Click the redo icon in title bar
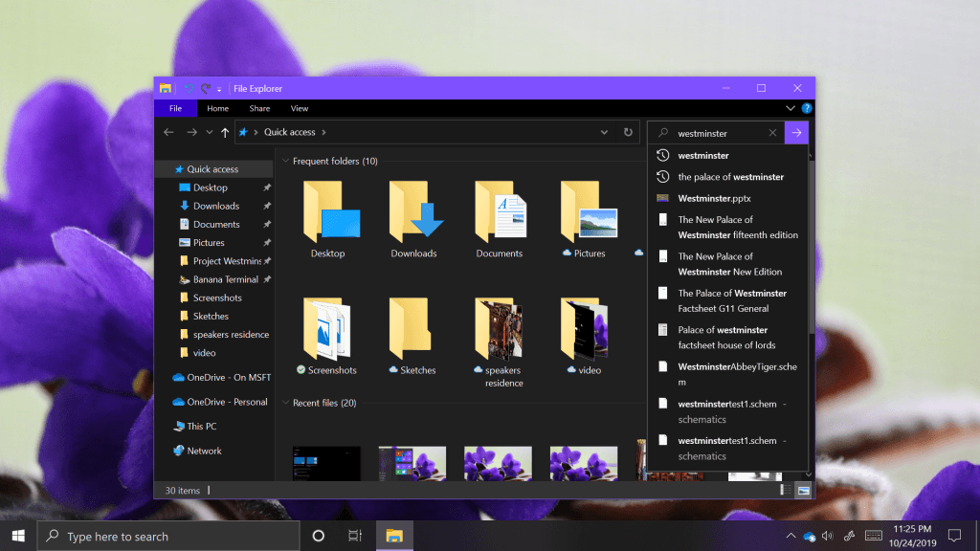Screen dimensions: 980x551 point(205,89)
